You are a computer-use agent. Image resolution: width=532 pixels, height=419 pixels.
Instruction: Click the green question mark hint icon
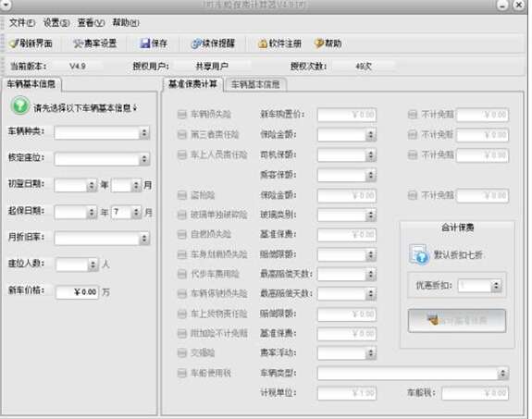click(20, 105)
